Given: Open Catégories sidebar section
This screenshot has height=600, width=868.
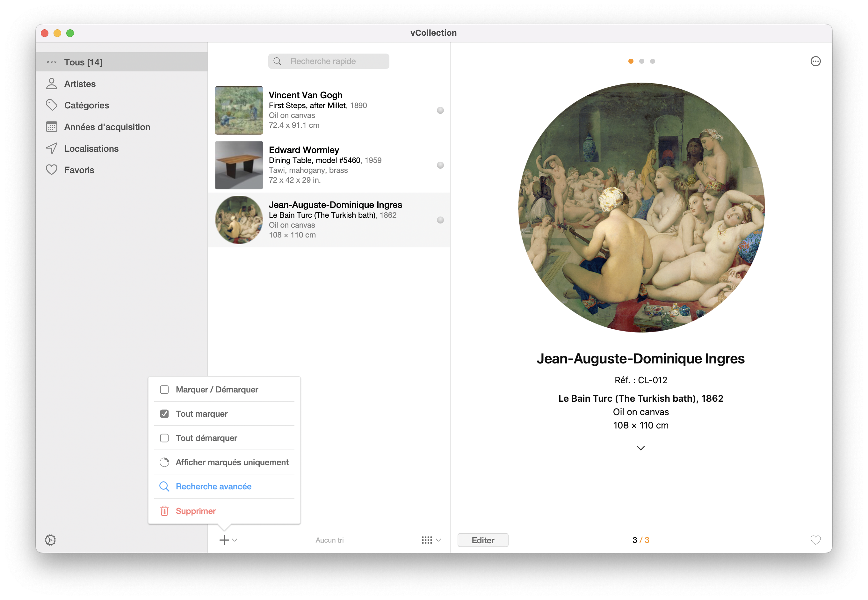Looking at the screenshot, I should click(x=121, y=105).
